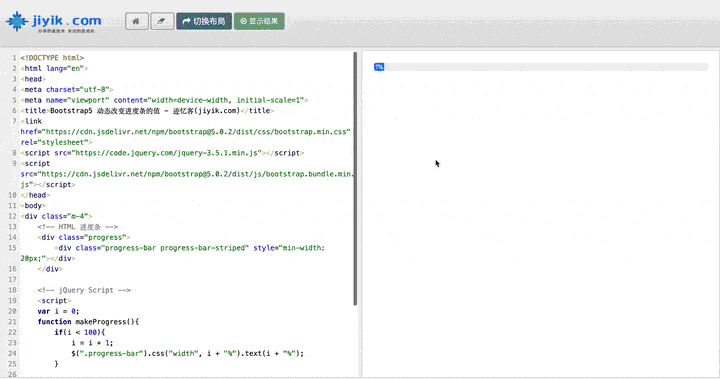
Task: Click the div class="progress" line
Action: [84, 238]
